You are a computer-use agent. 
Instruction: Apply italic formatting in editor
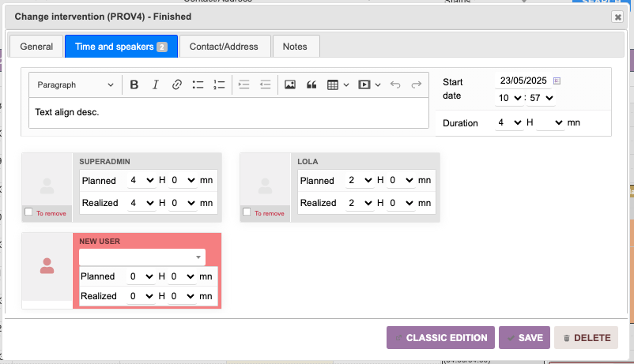tap(156, 84)
